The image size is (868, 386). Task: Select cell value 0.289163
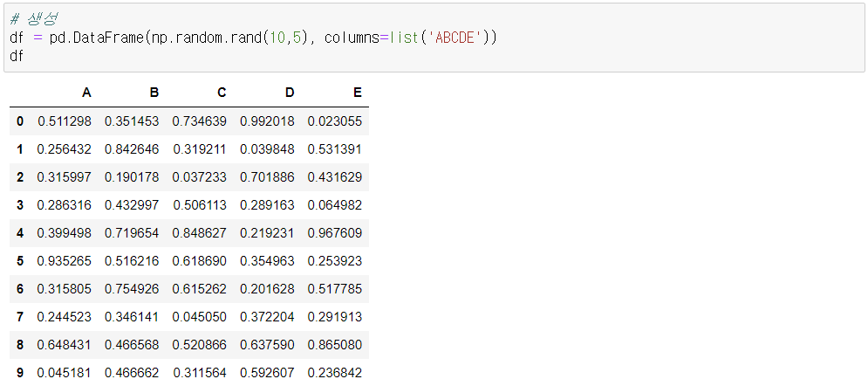[x=267, y=205]
